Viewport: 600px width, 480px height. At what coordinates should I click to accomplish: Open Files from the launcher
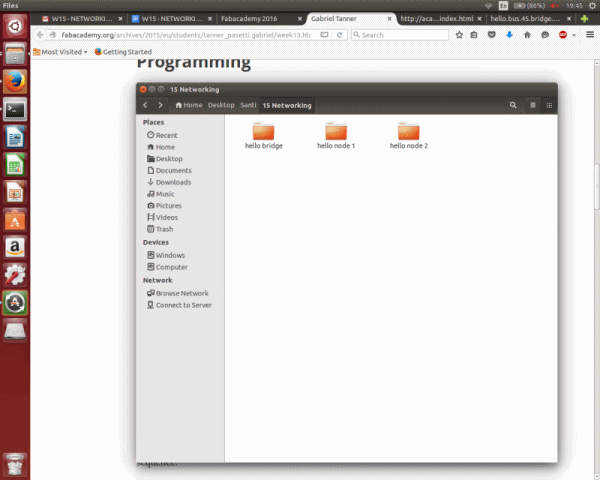click(x=15, y=54)
